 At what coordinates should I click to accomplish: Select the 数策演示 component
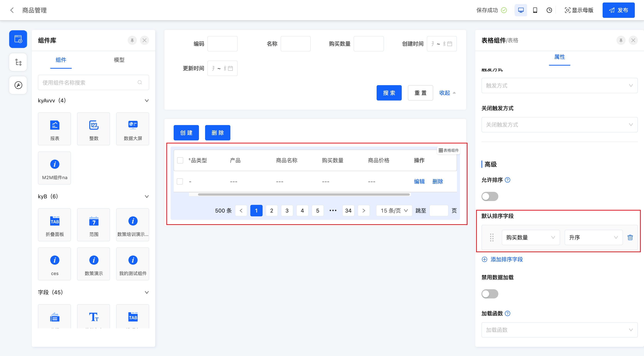pyautogui.click(x=94, y=264)
